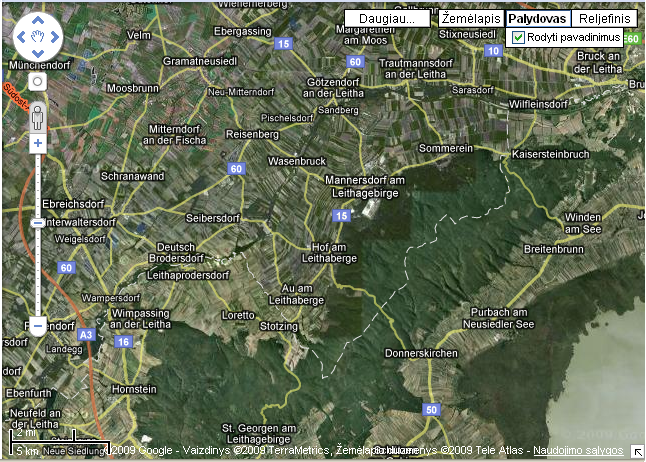646x462 pixels.
Task: Click the A3 highway shield
Action: 86,335
